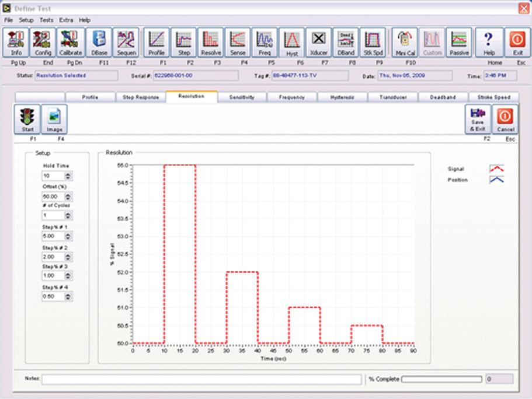
Task: Click the Tag # field
Action: [x=310, y=76]
